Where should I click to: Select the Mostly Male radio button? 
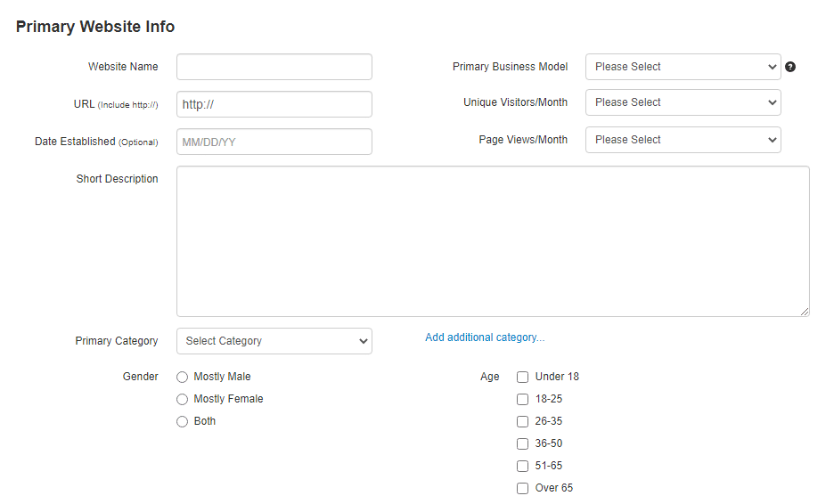click(183, 377)
